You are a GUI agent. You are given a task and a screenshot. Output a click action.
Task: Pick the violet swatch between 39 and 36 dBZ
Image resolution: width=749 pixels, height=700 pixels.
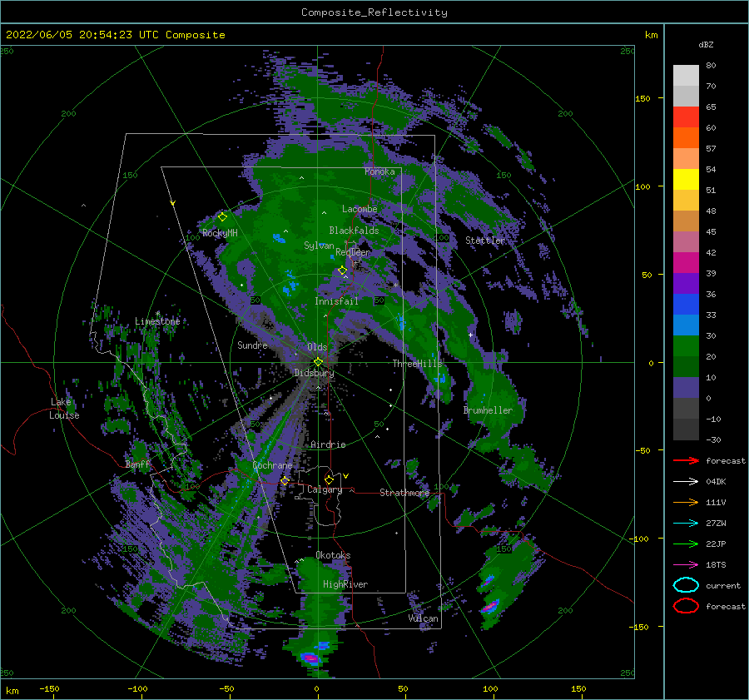686,284
